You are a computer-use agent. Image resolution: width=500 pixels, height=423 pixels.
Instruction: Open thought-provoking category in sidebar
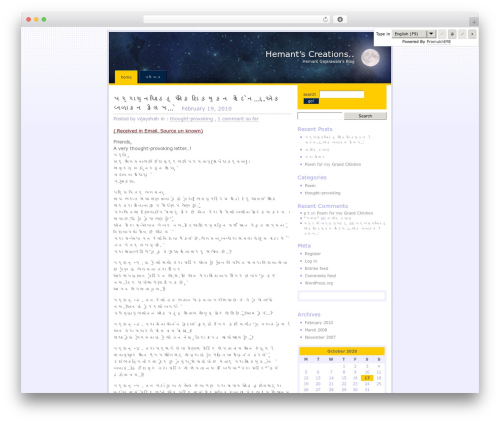point(323,193)
